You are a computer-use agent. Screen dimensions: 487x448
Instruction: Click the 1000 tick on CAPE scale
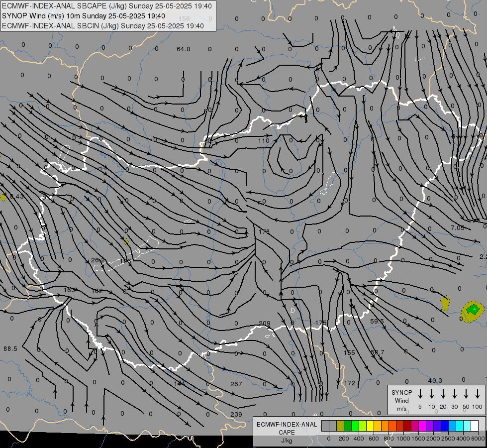(x=403, y=439)
